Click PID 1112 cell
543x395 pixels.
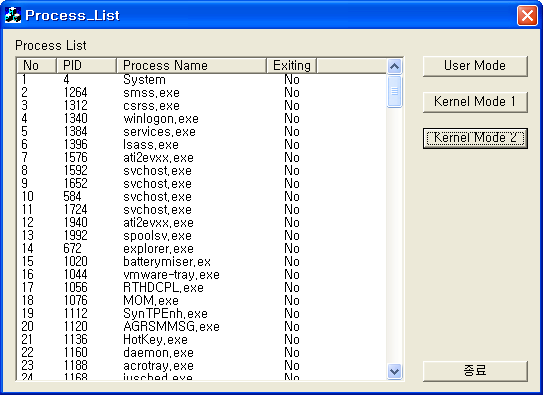[75, 313]
